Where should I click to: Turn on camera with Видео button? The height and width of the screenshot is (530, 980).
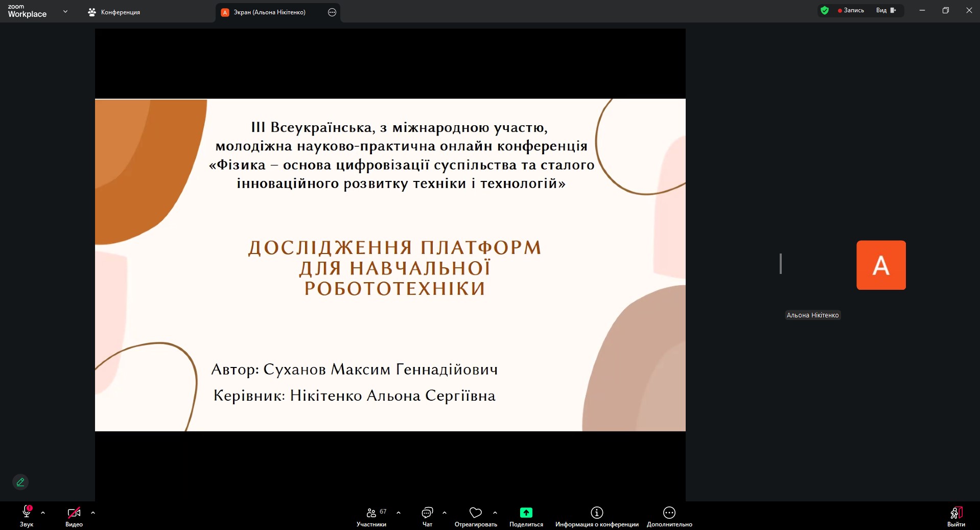click(74, 513)
